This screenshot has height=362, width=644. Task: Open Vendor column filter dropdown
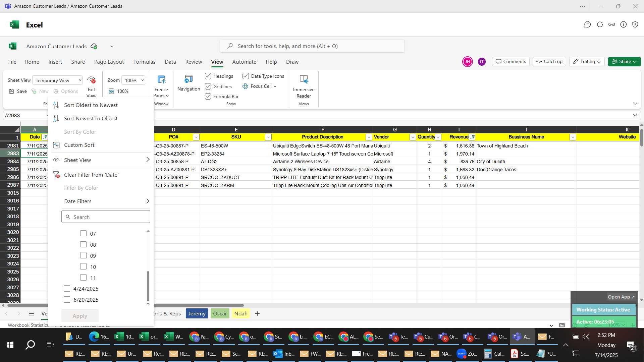click(x=413, y=137)
